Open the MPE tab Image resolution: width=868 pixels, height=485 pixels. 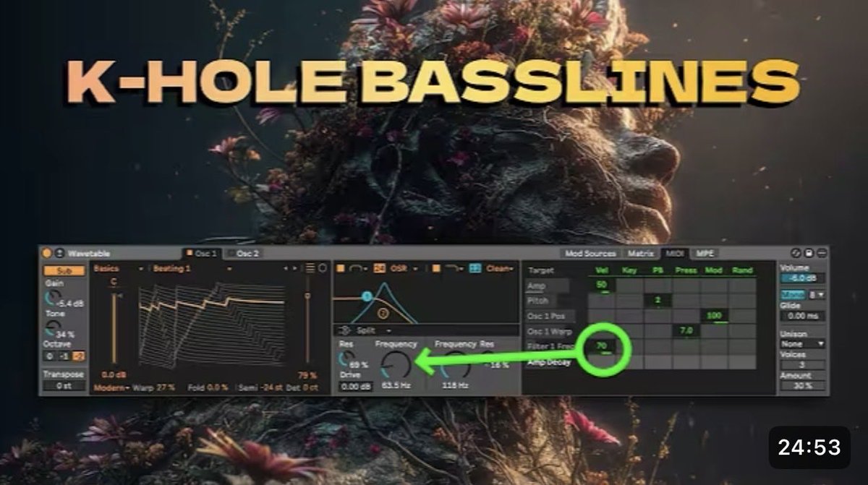coord(705,254)
